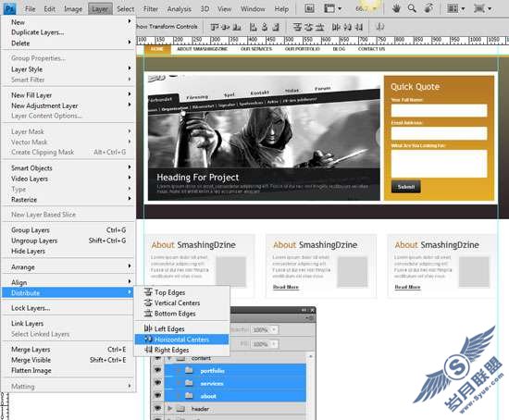Open the Arrange Documents dropdown
The width and height of the screenshot is (509, 420).
click(455, 8)
